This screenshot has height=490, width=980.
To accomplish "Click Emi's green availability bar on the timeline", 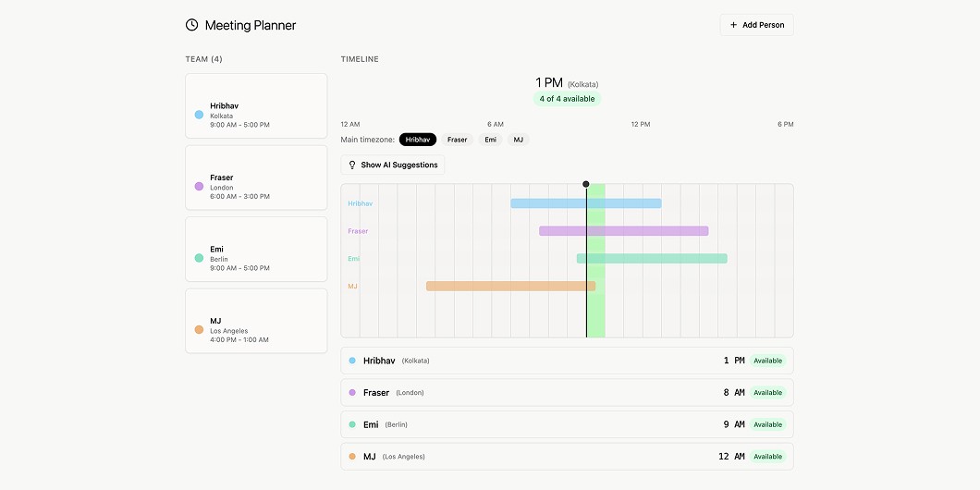I will pos(652,258).
